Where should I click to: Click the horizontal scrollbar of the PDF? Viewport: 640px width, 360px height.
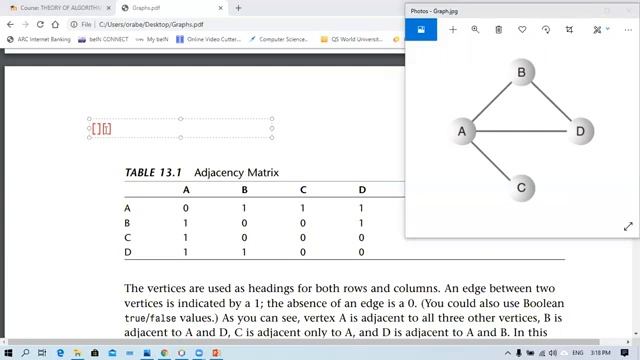point(304,342)
